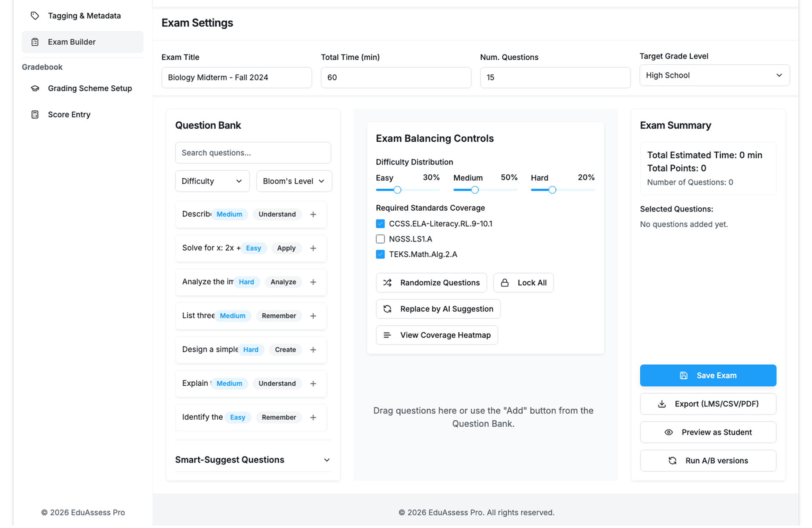Open the Difficulty filter dropdown
Screen dimensions: 812x528
tap(212, 181)
